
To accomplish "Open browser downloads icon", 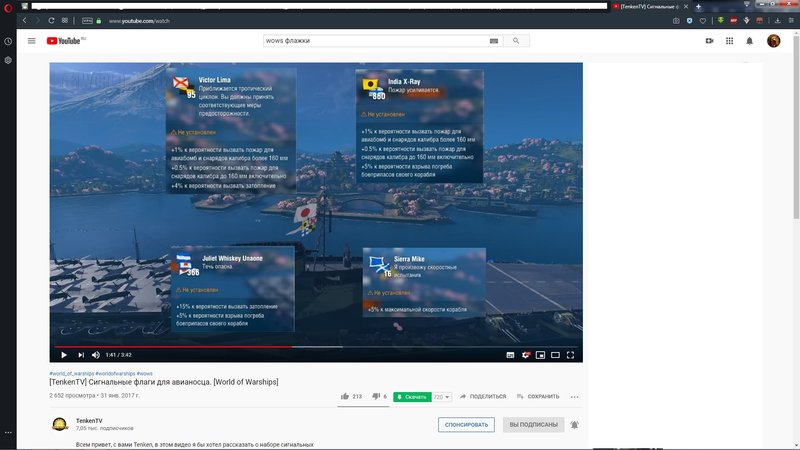I will [x=778, y=21].
